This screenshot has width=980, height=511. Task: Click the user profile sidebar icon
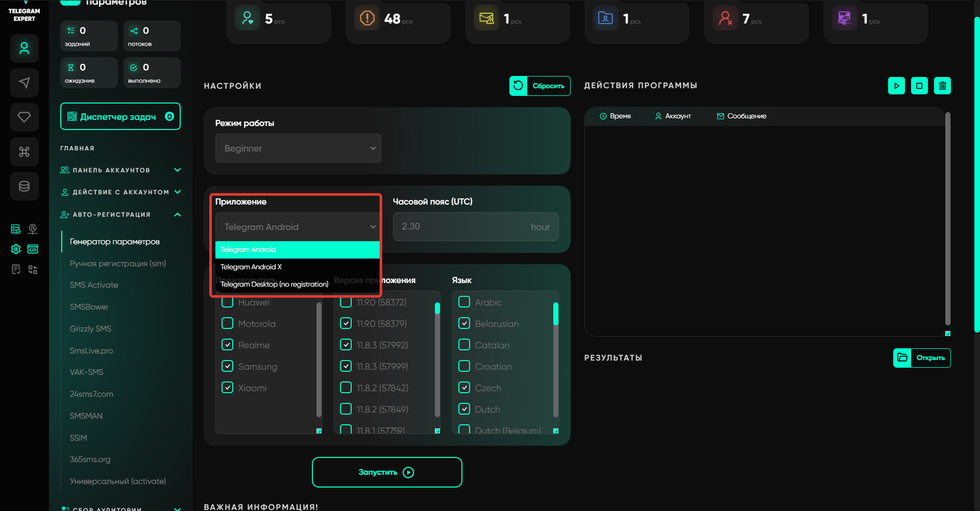click(x=24, y=48)
